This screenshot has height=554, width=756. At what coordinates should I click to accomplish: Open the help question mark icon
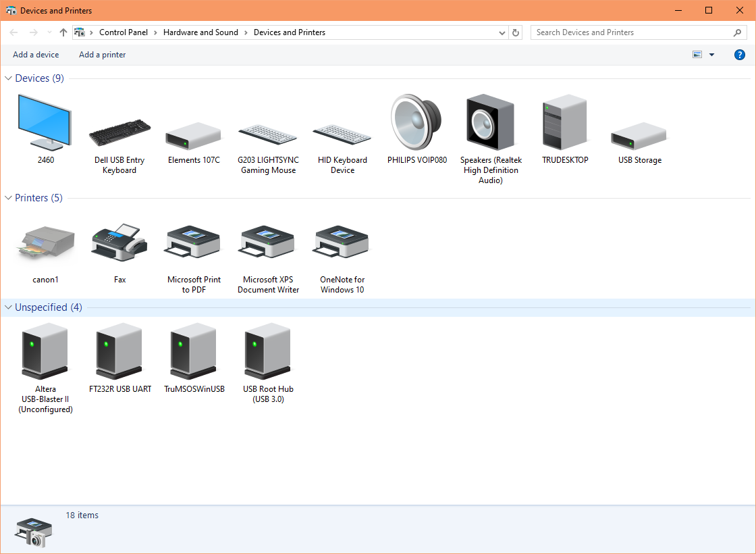click(739, 55)
